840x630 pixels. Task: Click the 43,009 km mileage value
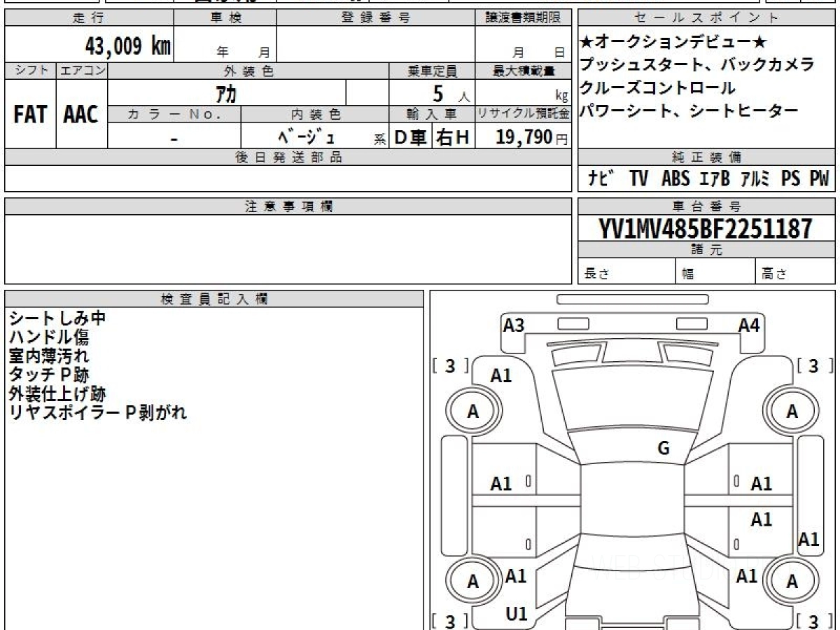(128, 46)
